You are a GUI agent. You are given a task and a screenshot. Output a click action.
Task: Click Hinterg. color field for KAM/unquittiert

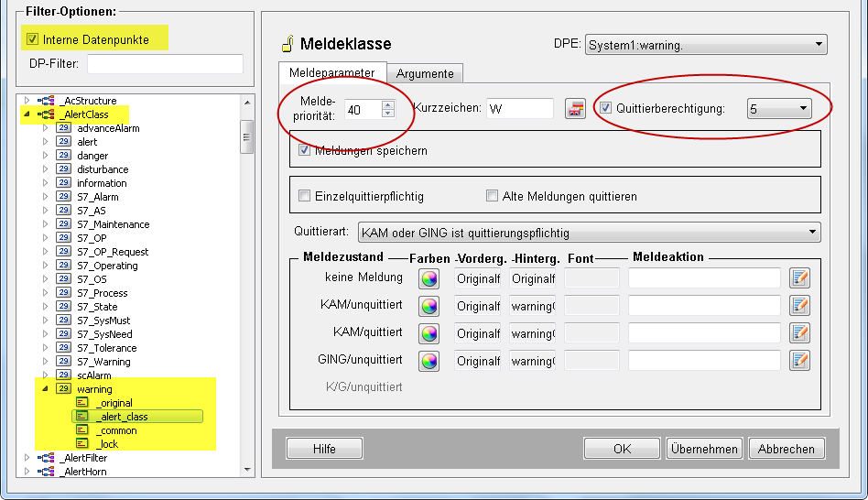click(x=533, y=306)
